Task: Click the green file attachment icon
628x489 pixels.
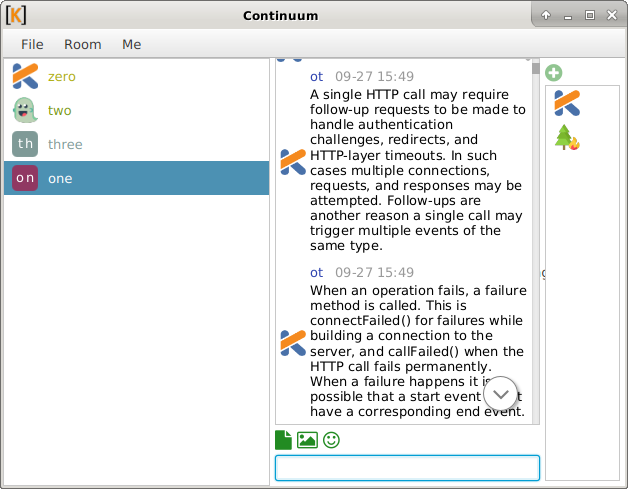Action: (x=284, y=439)
